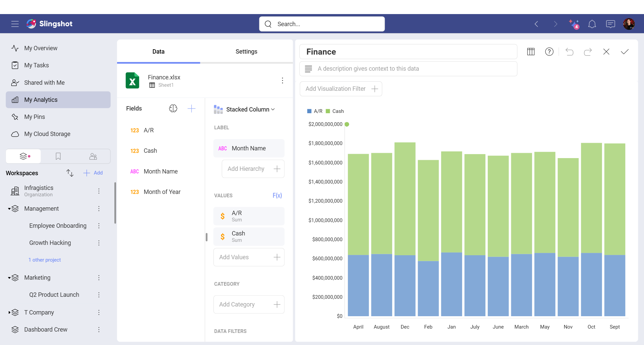644x345 pixels.
Task: Edit the Finance title field
Action: pyautogui.click(x=408, y=52)
